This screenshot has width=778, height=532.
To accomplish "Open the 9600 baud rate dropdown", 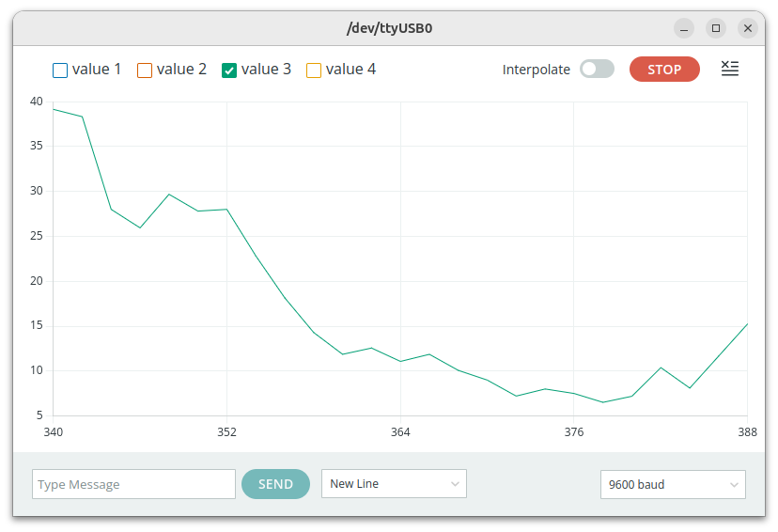I will point(672,485).
